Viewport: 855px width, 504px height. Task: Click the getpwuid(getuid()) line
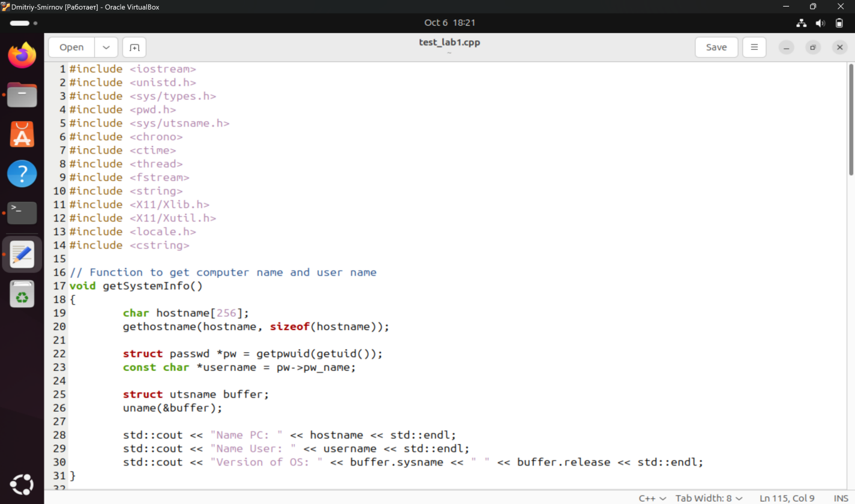[x=253, y=354]
